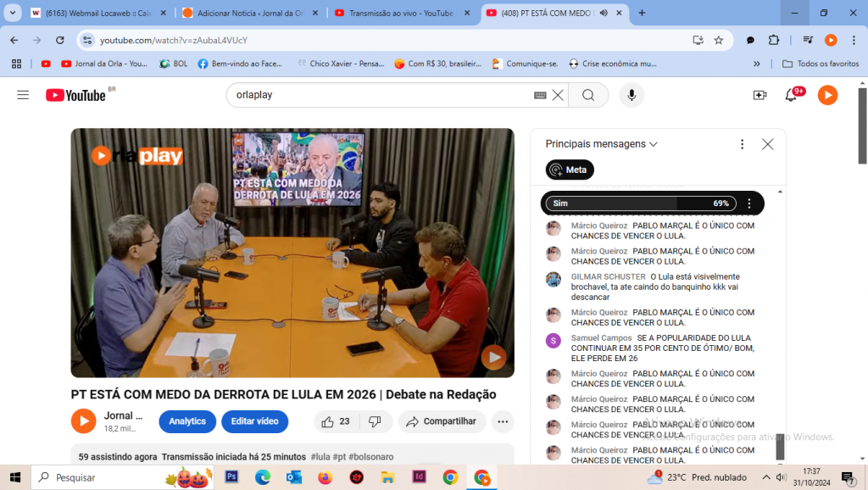Bookmark this page with the star
Screen dimensions: 868x490
719,41
